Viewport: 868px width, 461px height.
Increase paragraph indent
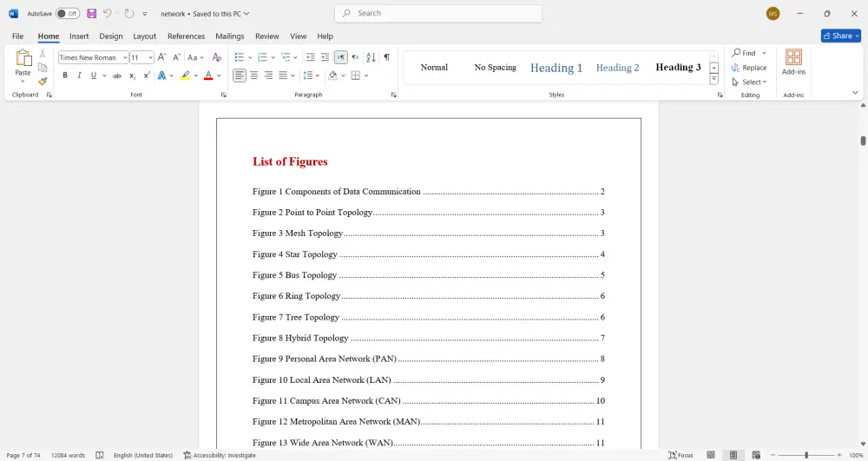coord(325,57)
